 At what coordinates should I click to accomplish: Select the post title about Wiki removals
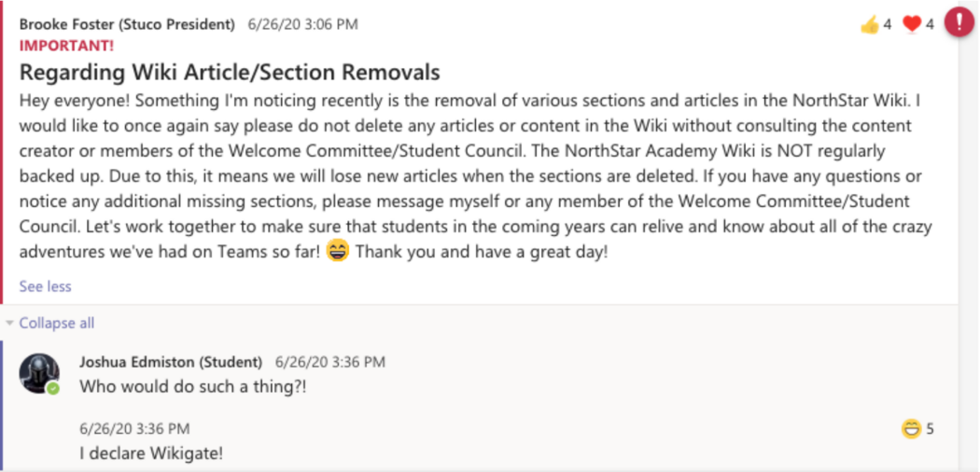point(230,72)
